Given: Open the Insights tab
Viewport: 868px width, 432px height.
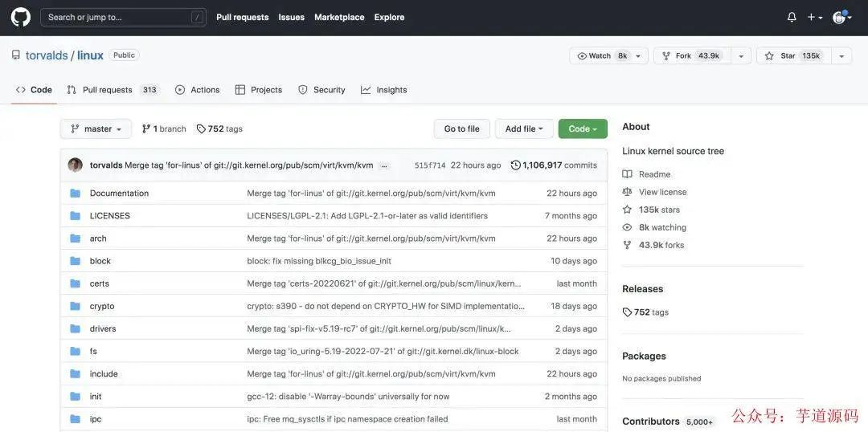Looking at the screenshot, I should 383,90.
